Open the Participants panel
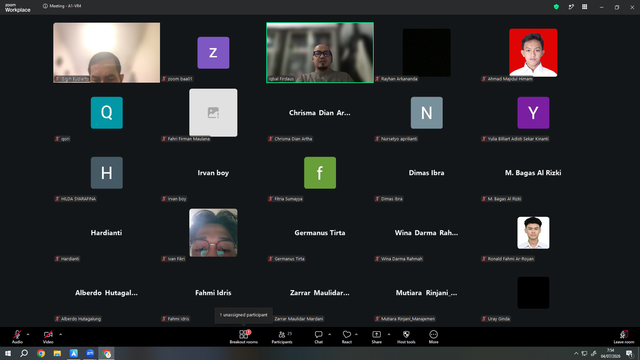This screenshot has width=640, height=360. pos(282,337)
